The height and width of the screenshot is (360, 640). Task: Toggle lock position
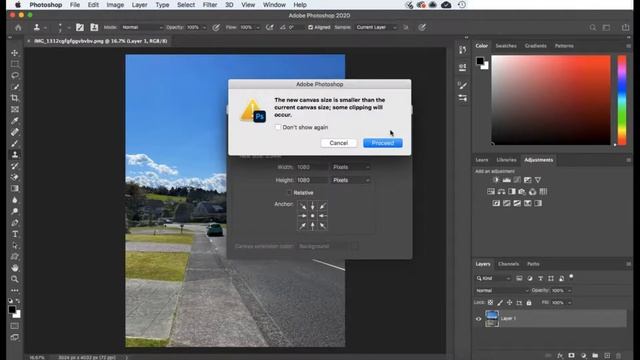509,302
